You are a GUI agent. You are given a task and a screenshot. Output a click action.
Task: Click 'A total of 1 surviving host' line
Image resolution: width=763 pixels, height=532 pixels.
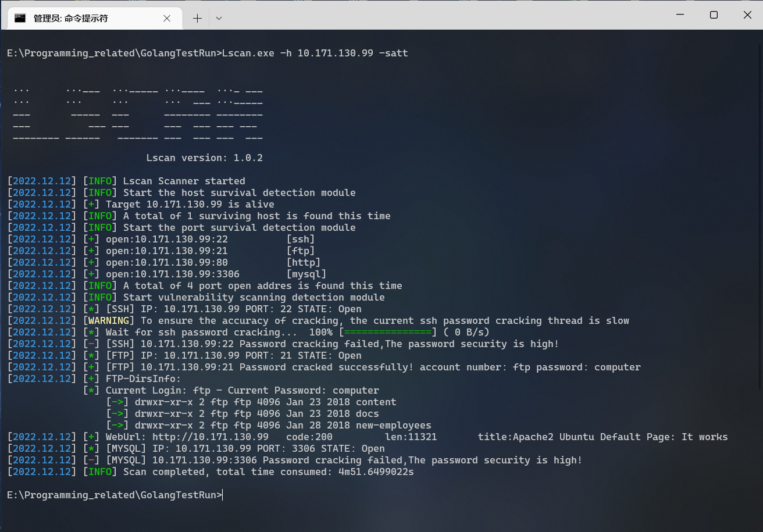click(x=199, y=216)
